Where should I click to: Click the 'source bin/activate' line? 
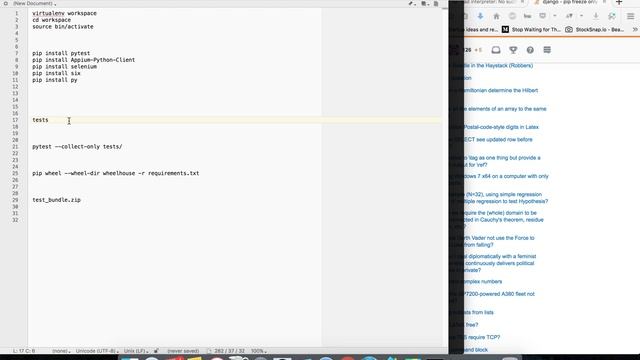tap(63, 27)
